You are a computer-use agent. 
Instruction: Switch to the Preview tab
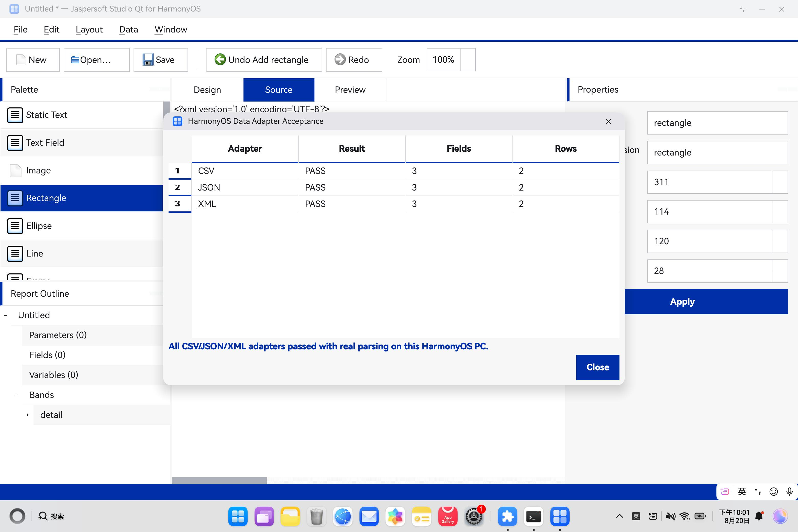(x=350, y=90)
